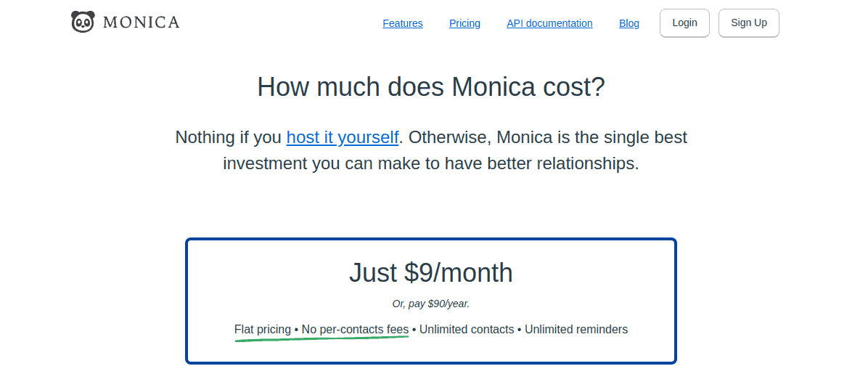Click the "Just $9/month" price heading
Image resolution: width=868 pixels, height=382 pixels.
431,272
